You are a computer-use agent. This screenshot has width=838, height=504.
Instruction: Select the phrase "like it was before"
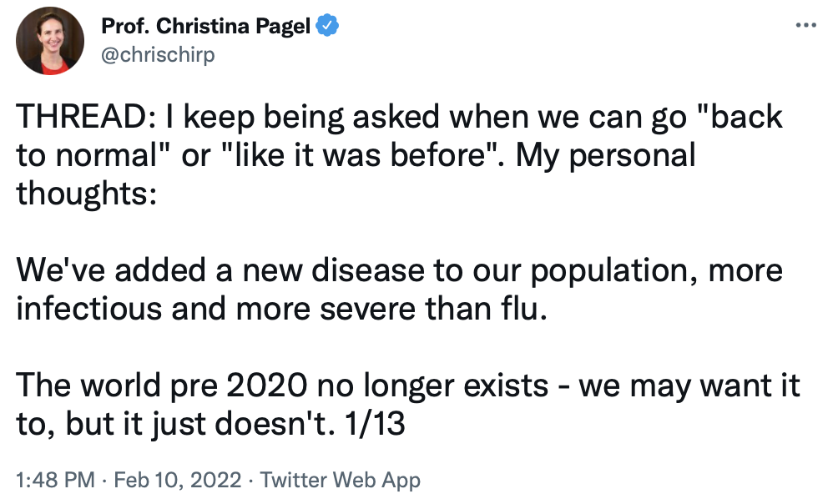351,156
